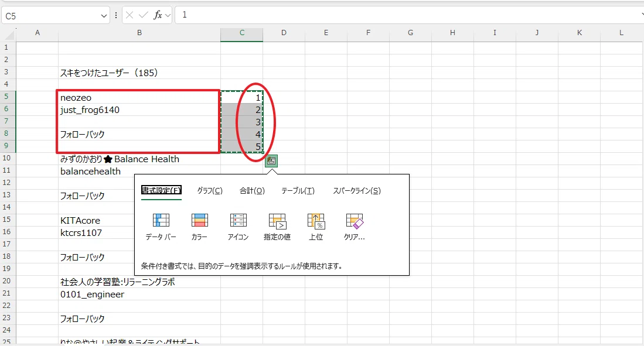The image size is (644, 346).
Task: Click cell C7 with value 3
Action: [x=242, y=122]
